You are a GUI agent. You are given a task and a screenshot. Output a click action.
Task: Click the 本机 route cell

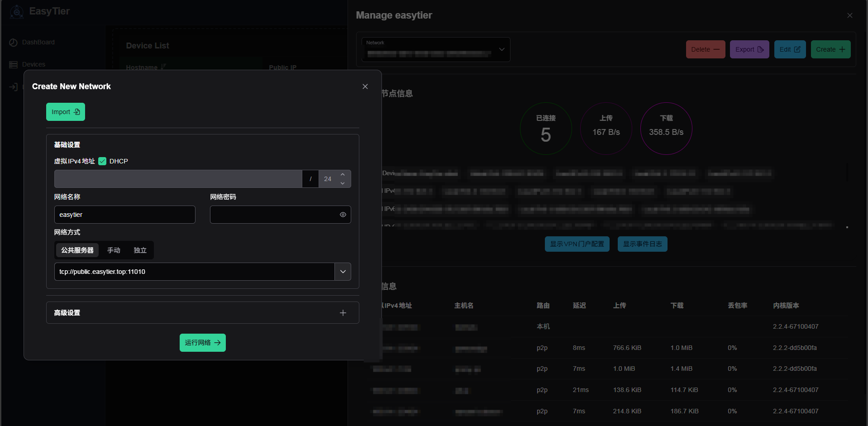(x=543, y=326)
